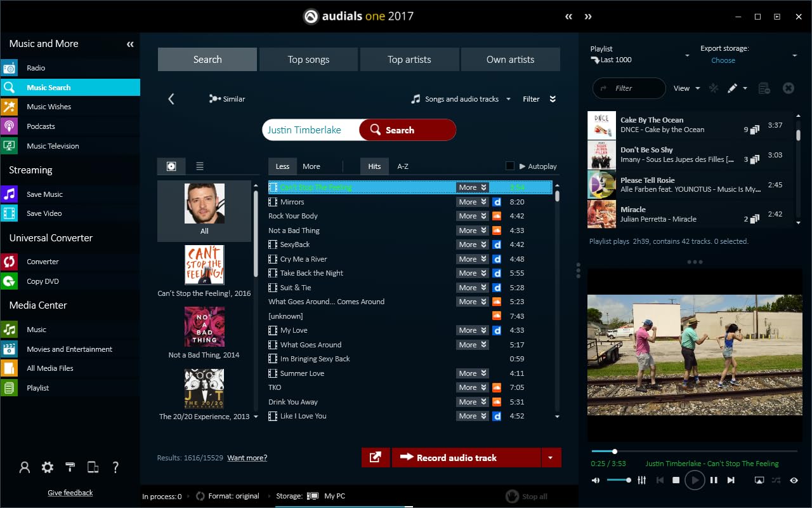Viewport: 812px width, 508px height.
Task: Sort results by Hits
Action: [x=374, y=166]
